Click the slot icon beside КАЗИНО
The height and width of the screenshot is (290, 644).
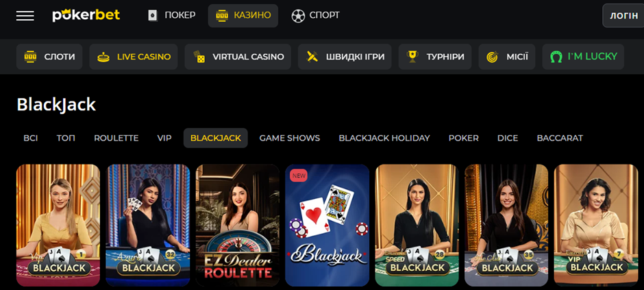[222, 16]
